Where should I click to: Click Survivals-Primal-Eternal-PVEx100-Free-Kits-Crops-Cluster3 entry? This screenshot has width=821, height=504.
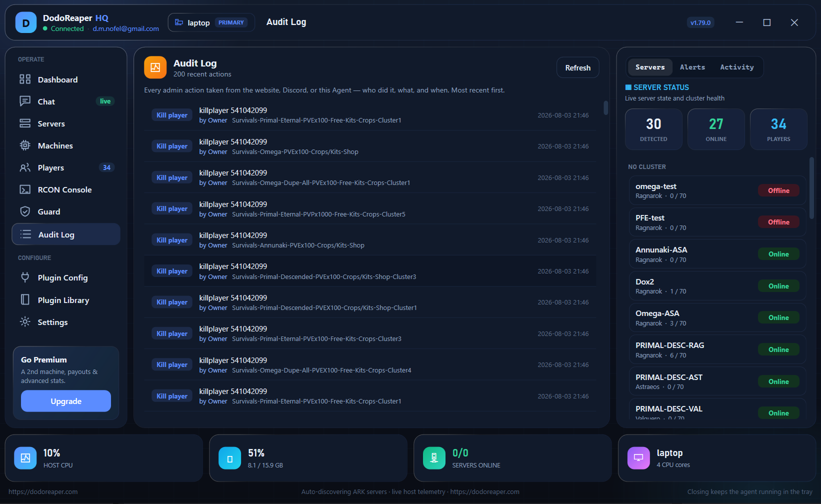point(370,333)
